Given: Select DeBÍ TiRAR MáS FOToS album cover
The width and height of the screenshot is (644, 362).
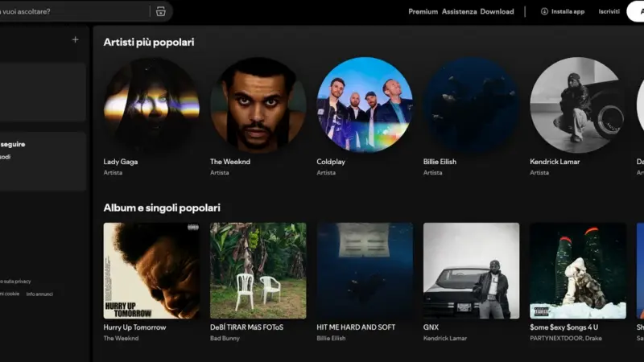Looking at the screenshot, I should (x=258, y=270).
